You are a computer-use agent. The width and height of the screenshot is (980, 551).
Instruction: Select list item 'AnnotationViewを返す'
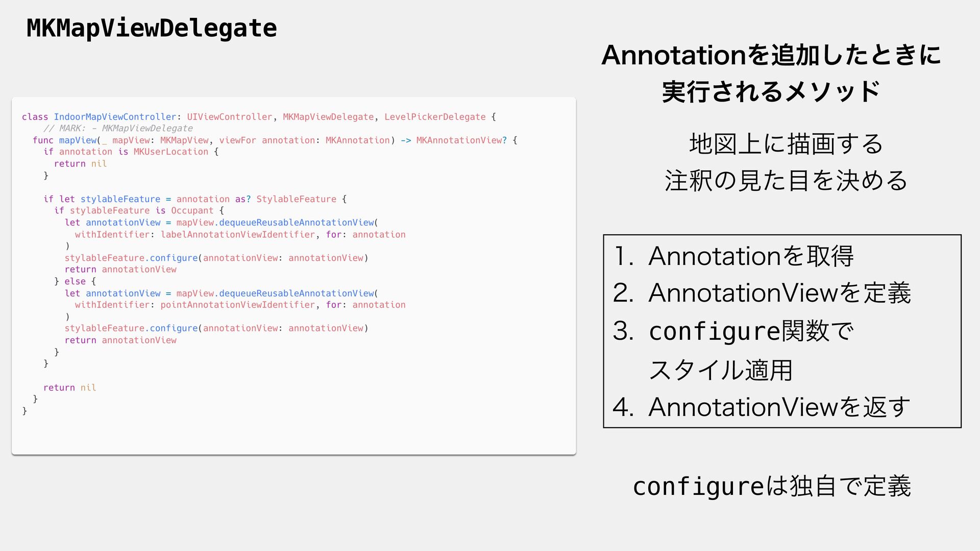tap(779, 407)
